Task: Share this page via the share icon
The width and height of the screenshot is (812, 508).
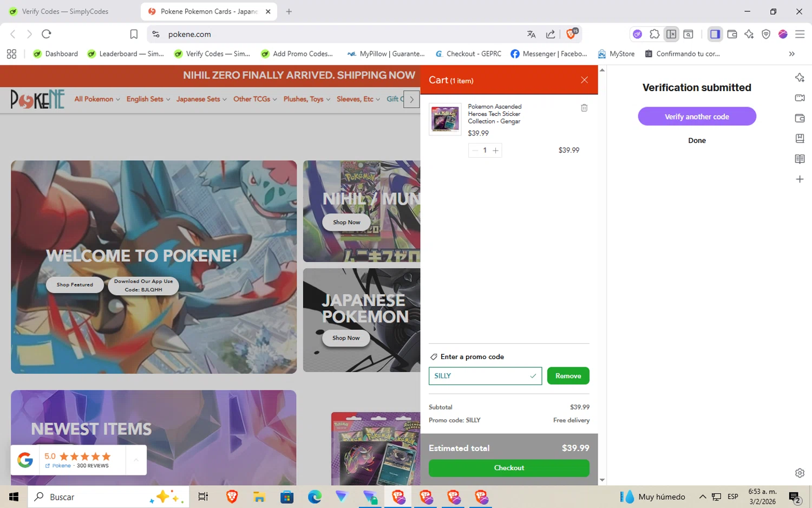Action: (551, 34)
